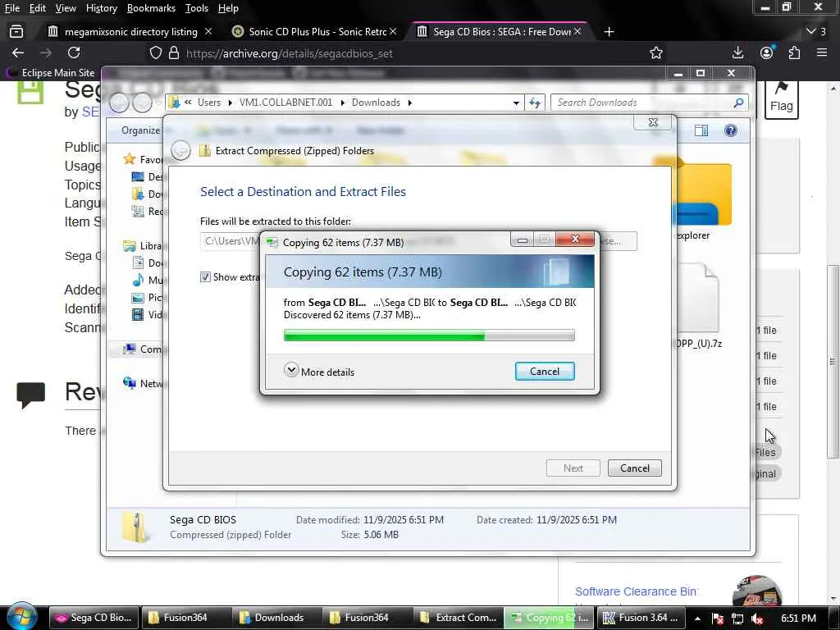Open the Tools menu
The image size is (840, 630).
(196, 8)
